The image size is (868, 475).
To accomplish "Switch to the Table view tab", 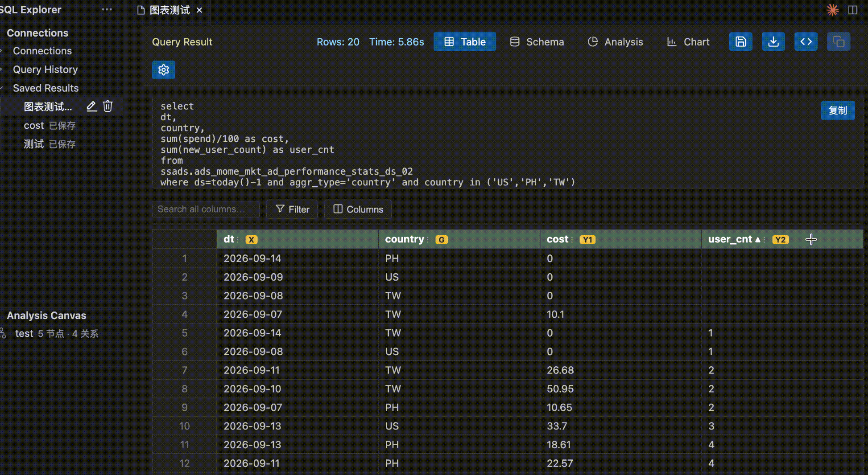I will point(465,42).
